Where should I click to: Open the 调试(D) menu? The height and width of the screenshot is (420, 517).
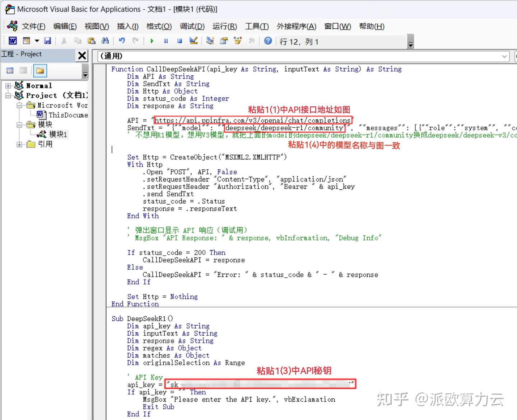pyautogui.click(x=192, y=26)
